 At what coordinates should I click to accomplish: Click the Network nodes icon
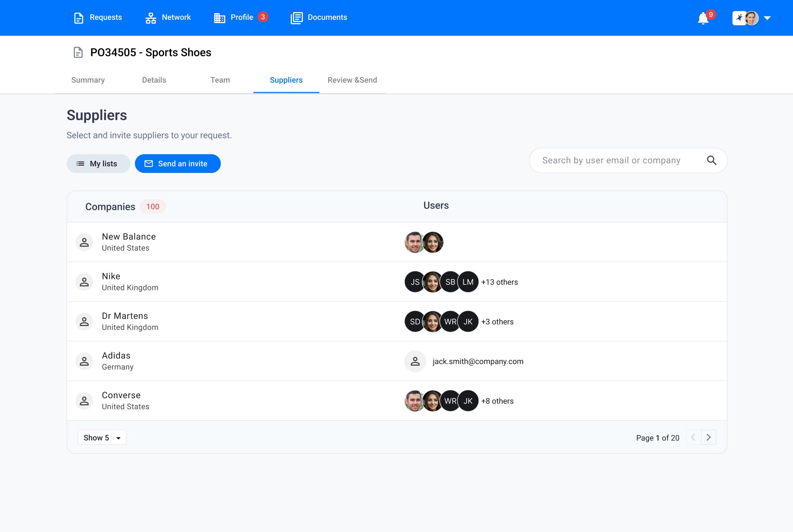pos(151,18)
